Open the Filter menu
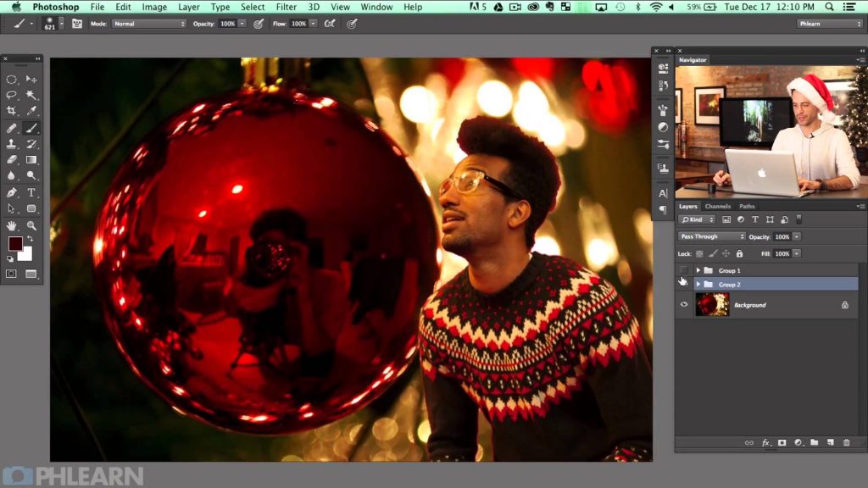This screenshot has height=488, width=868. (286, 7)
